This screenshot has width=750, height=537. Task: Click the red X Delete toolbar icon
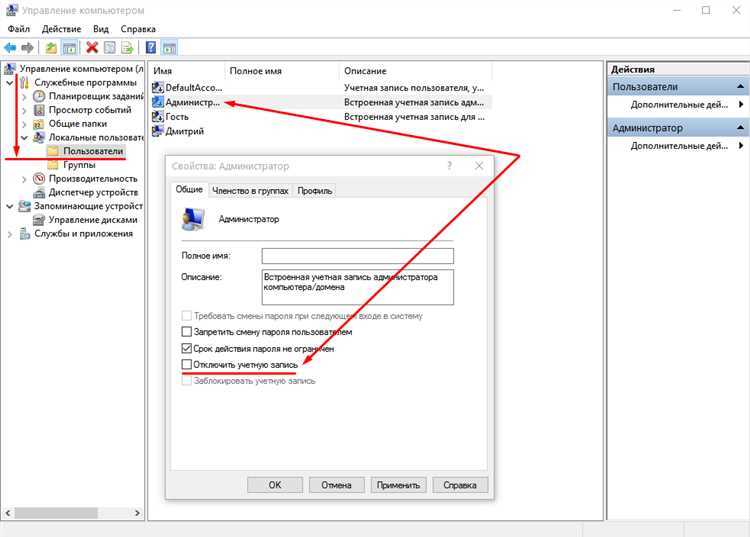point(92,47)
